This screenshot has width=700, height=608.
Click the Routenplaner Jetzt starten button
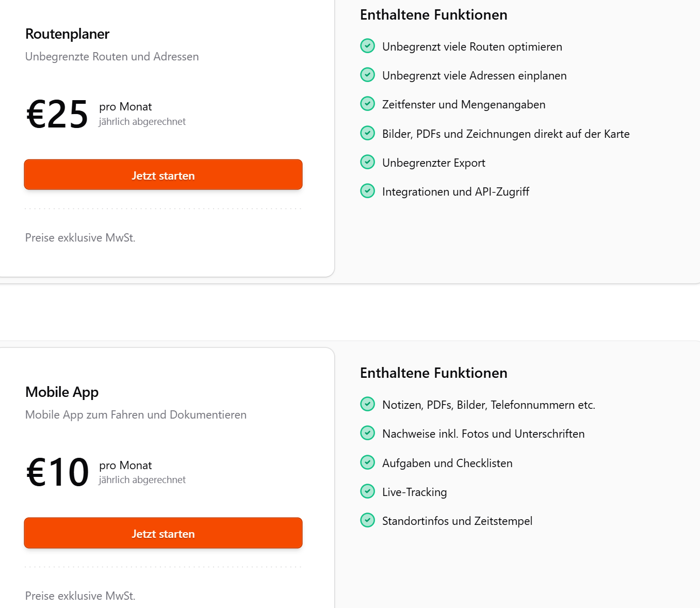coord(163,174)
